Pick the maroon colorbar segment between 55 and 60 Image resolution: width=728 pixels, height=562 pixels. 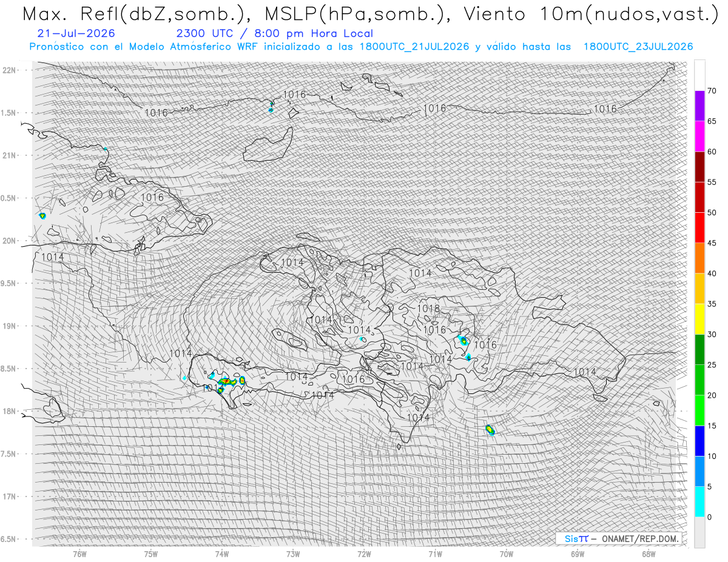(x=699, y=167)
